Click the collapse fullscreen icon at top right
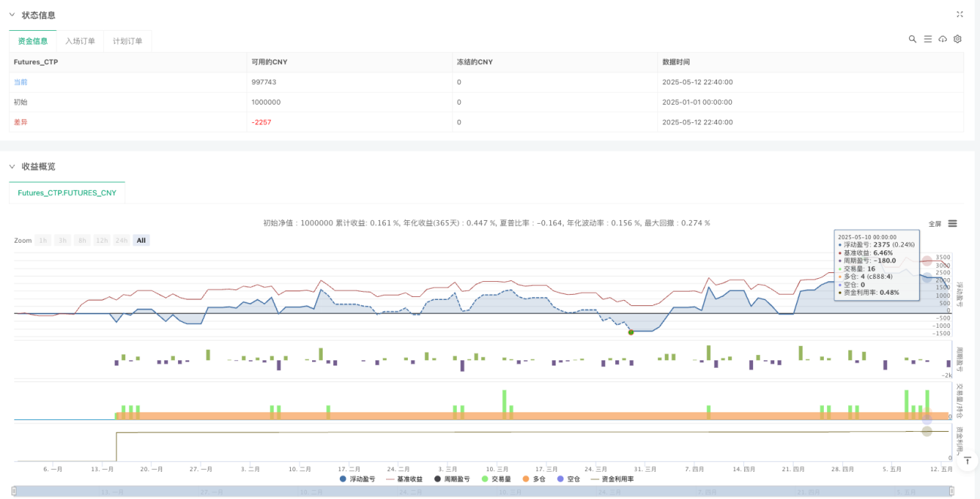The width and height of the screenshot is (980, 499). 960,14
